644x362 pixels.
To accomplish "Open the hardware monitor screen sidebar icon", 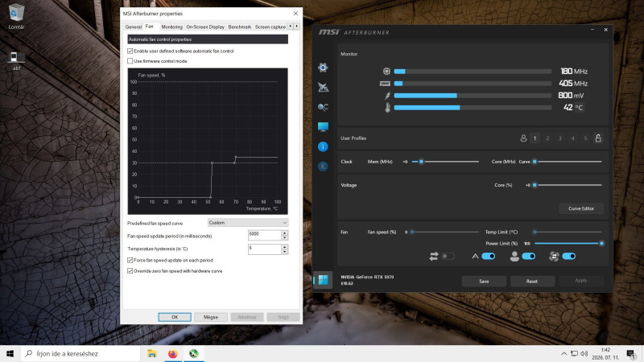I will (x=323, y=127).
